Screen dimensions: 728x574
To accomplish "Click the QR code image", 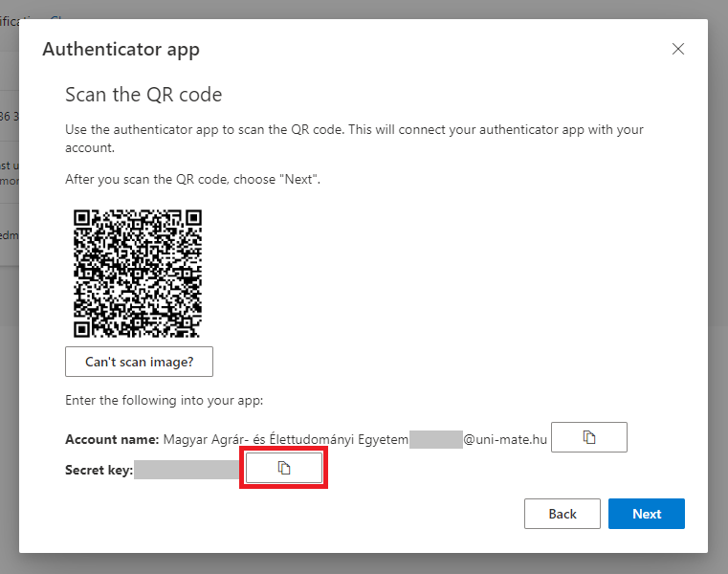I will coord(138,273).
